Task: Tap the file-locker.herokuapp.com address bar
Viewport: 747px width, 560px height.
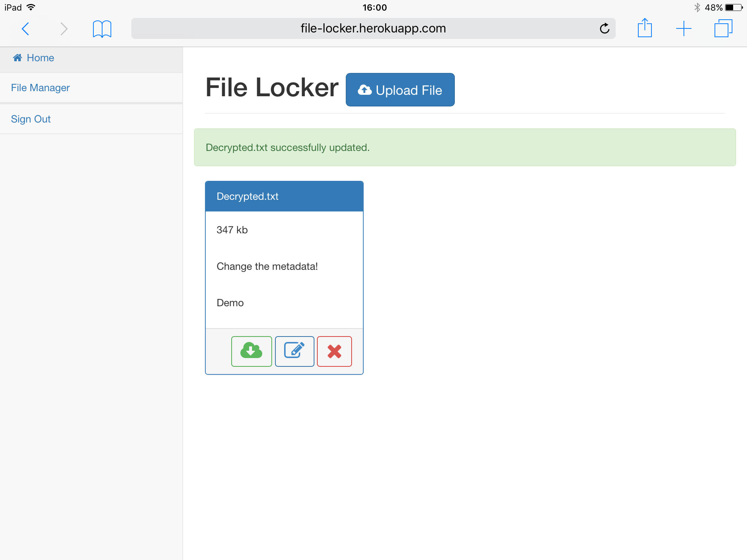Action: point(373,28)
